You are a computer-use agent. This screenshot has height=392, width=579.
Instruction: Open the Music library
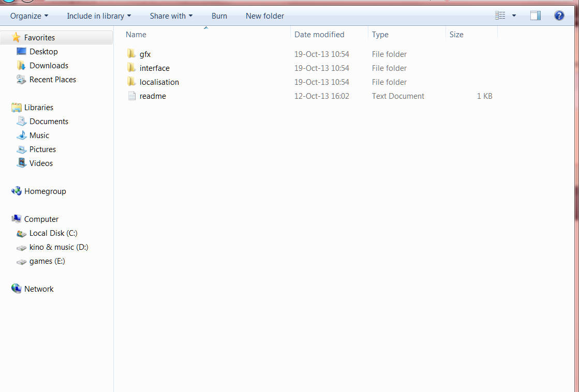pos(39,135)
